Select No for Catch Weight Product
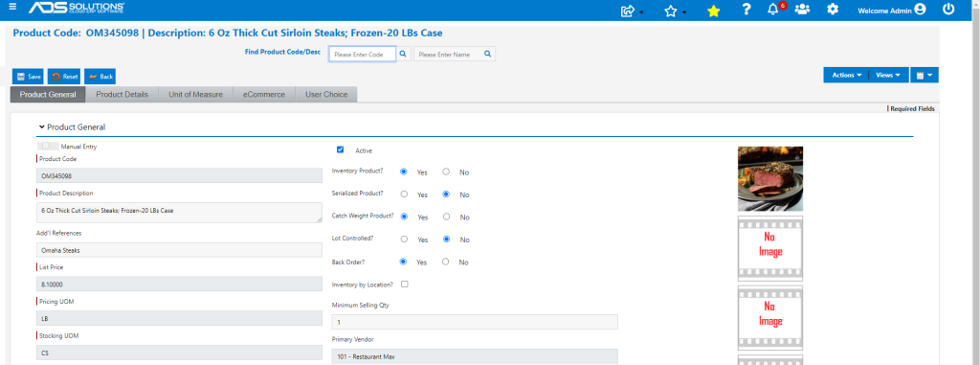 click(446, 217)
